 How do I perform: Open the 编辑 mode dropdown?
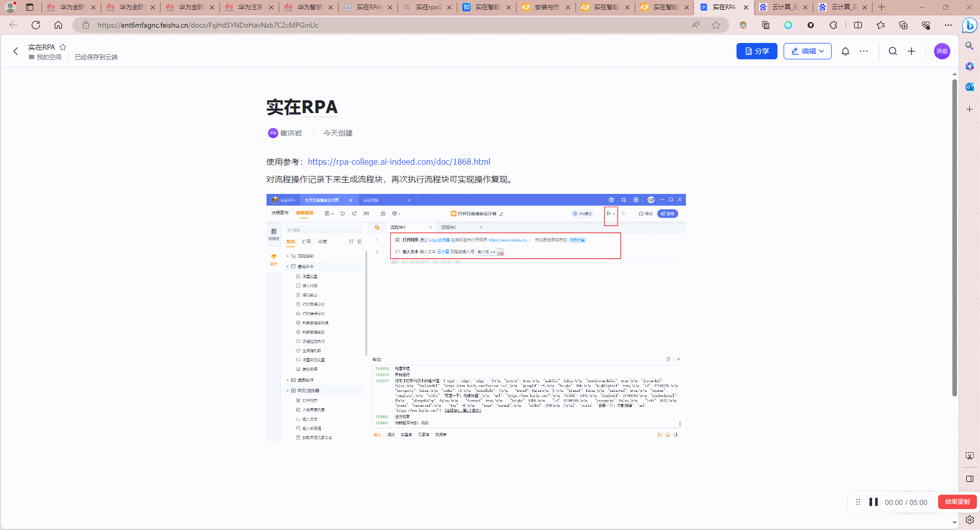[807, 51]
